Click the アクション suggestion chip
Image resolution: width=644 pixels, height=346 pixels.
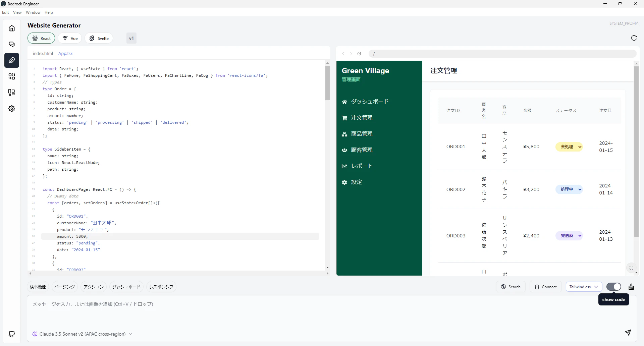[94, 287]
